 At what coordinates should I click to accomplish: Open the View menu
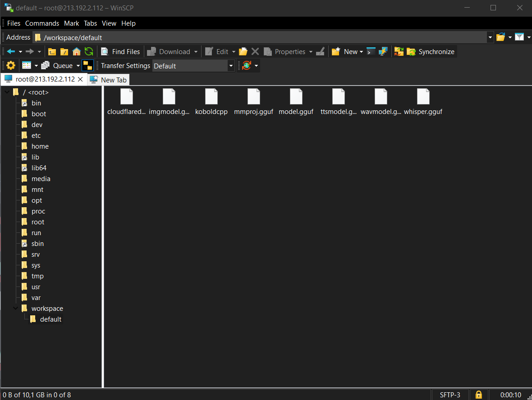109,23
